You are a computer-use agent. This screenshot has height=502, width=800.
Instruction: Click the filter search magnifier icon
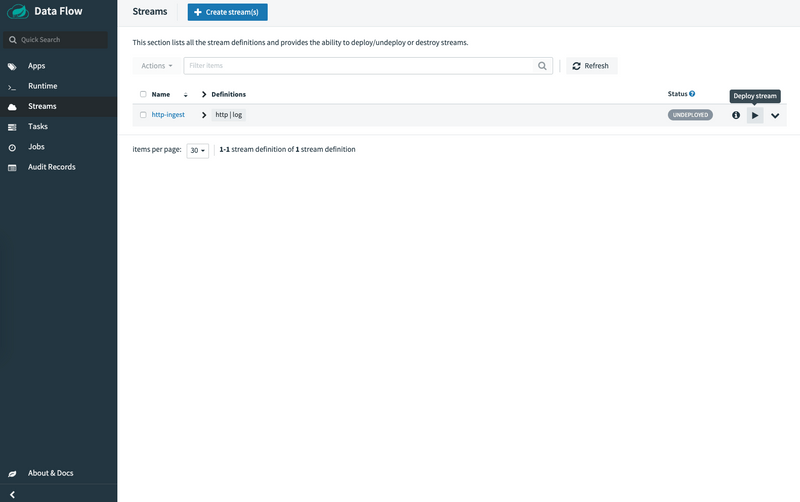542,66
